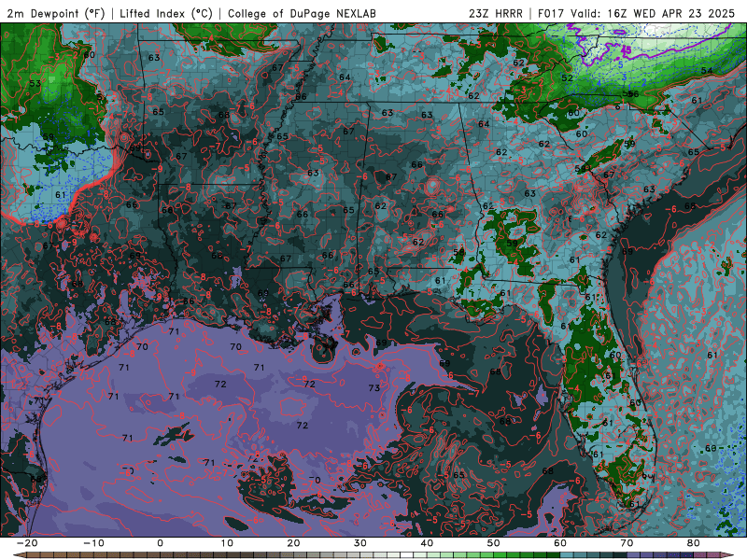Click the "Lifted Index (°C)" header label
Image resolution: width=747 pixels, height=560 pixels.
click(x=165, y=14)
